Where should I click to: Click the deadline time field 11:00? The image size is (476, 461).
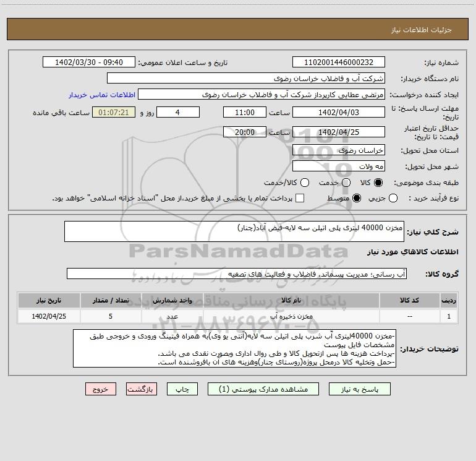coord(245,112)
